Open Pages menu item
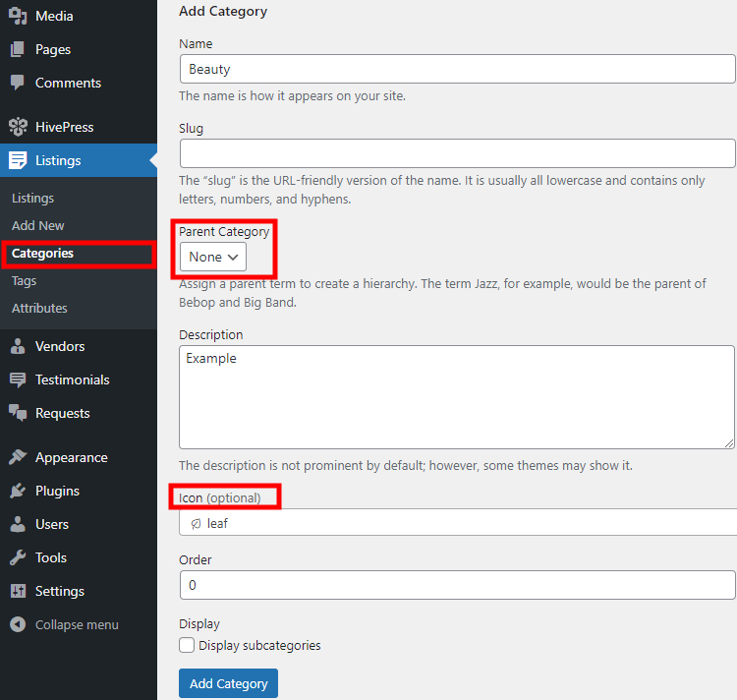This screenshot has height=700, width=737. click(79, 49)
